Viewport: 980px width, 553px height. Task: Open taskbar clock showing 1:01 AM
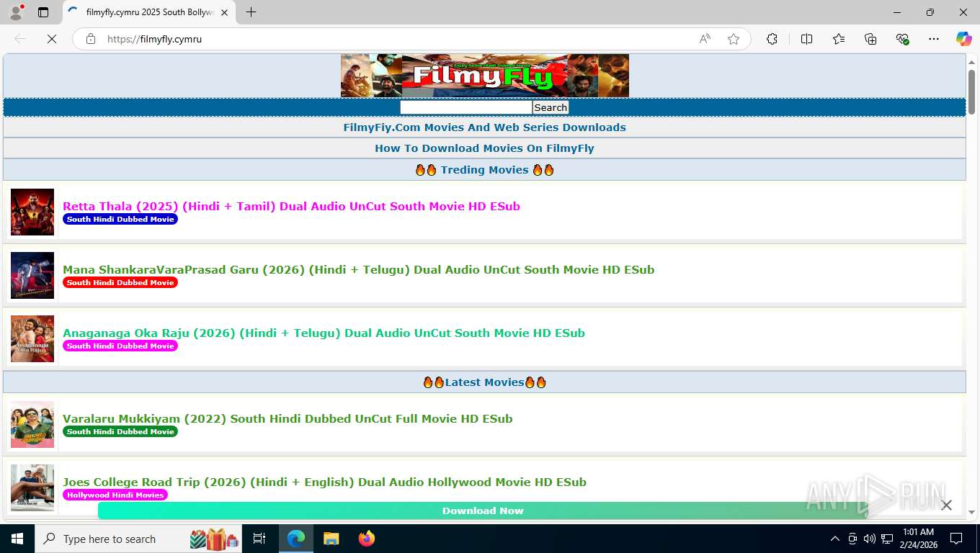(x=918, y=539)
